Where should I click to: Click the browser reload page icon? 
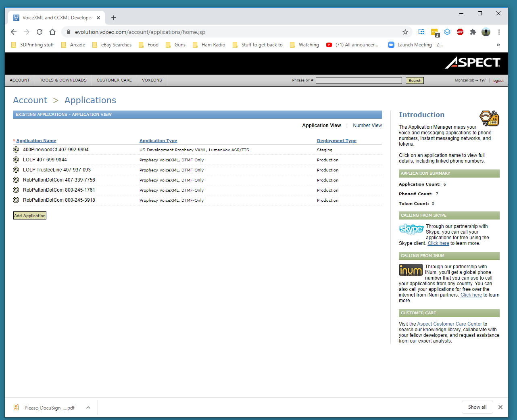40,32
